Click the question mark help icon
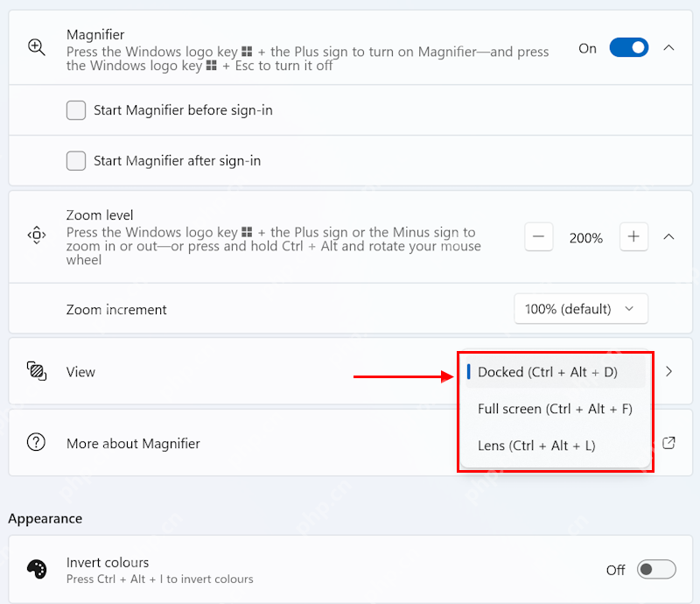700x604 pixels. (36, 442)
